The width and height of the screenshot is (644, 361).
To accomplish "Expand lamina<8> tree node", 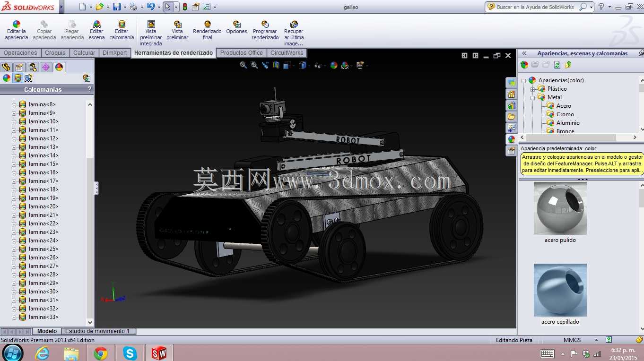I will tap(14, 104).
